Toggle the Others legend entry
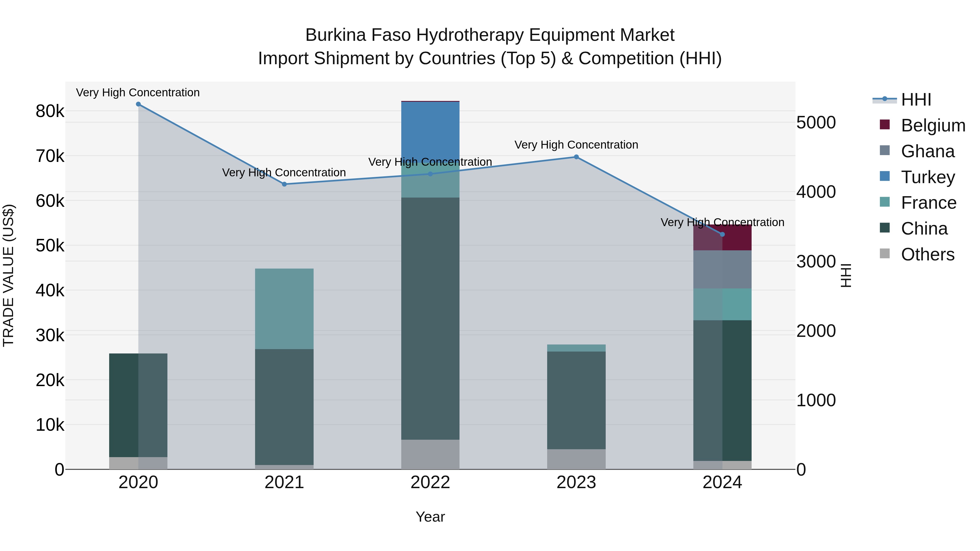 point(917,254)
